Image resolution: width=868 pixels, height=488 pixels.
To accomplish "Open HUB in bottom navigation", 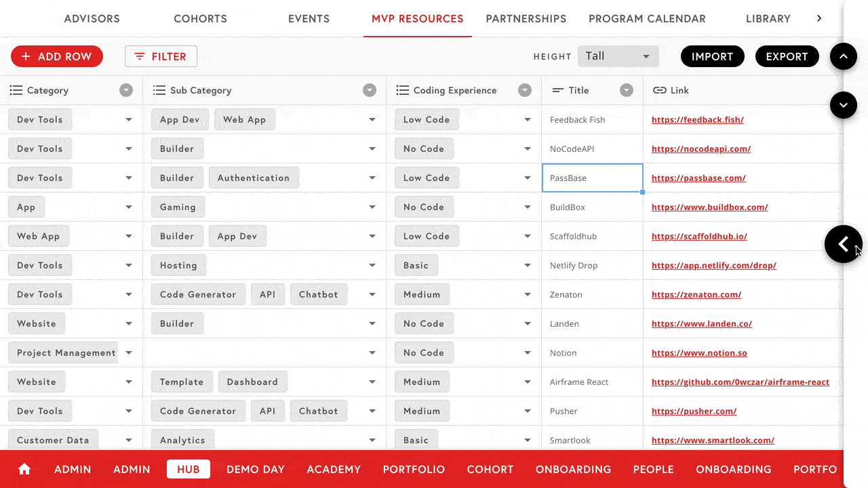I will pos(189,469).
